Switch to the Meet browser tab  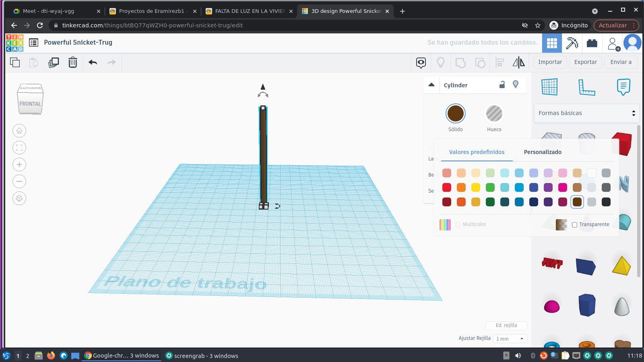[56, 11]
